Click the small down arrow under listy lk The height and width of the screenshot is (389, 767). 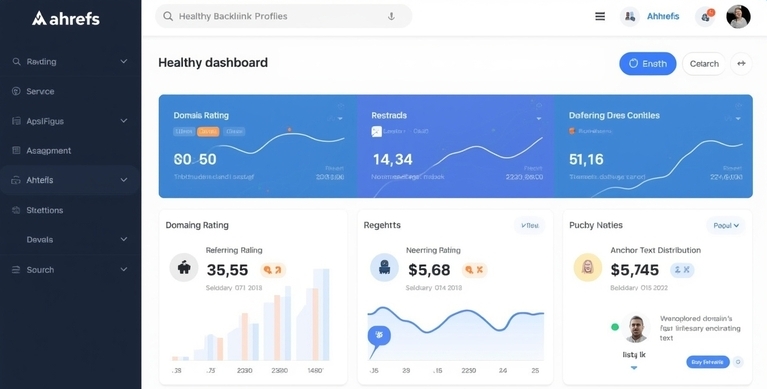coord(634,368)
